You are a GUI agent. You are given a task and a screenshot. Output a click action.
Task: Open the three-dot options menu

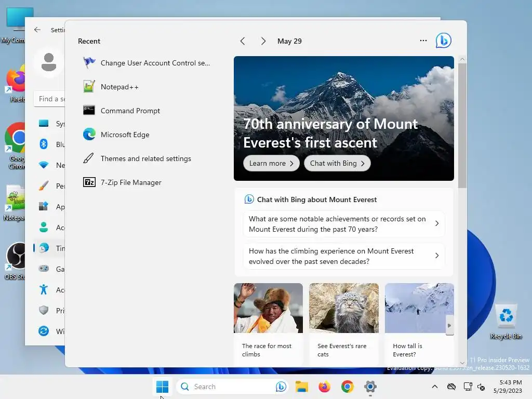coord(423,41)
